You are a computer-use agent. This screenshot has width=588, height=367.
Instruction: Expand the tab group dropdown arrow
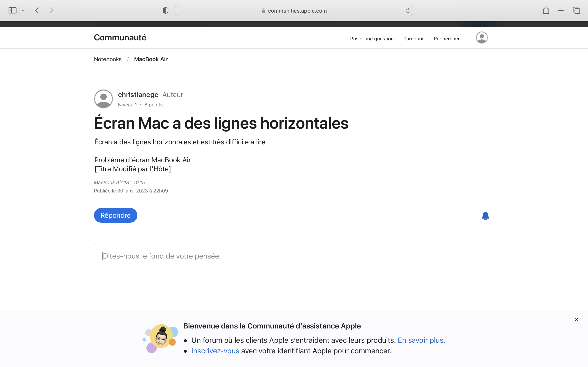pyautogui.click(x=23, y=10)
